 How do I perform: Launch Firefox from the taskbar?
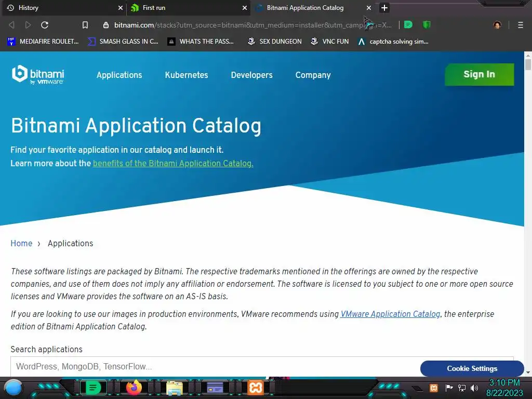click(x=134, y=388)
